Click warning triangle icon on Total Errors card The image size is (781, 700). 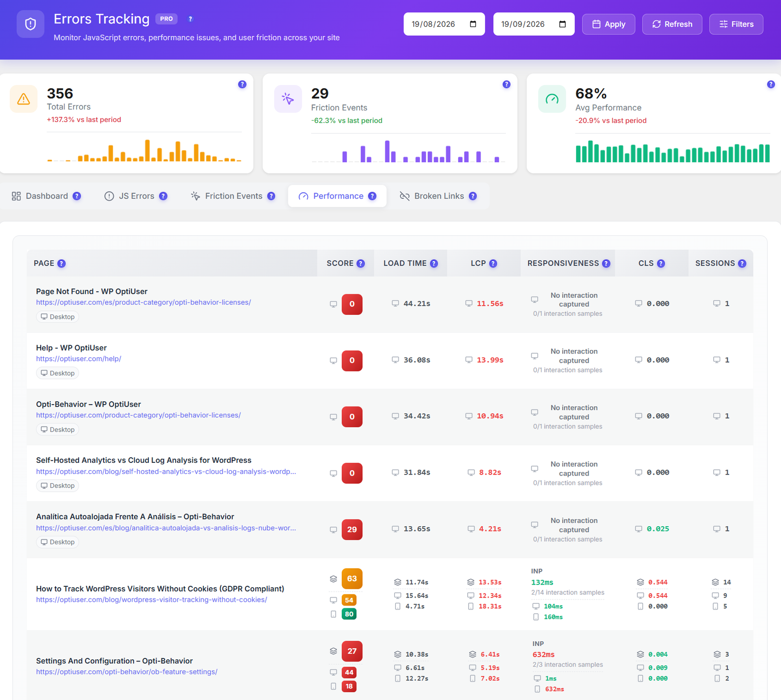tap(23, 99)
